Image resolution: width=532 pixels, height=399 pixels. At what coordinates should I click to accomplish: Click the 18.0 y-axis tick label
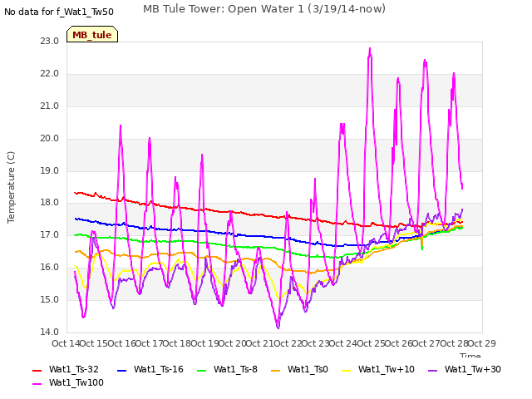point(50,203)
